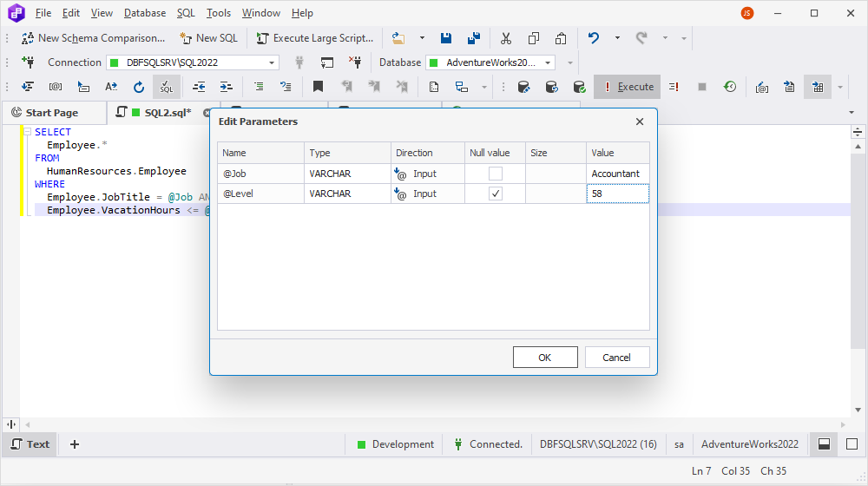
Task: Click the Text view tab at bottom
Action: click(x=30, y=444)
